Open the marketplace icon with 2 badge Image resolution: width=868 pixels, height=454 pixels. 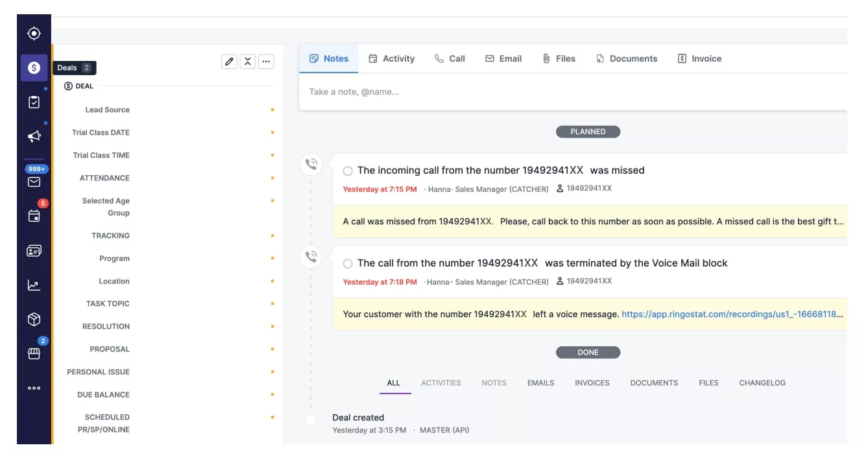(x=34, y=353)
